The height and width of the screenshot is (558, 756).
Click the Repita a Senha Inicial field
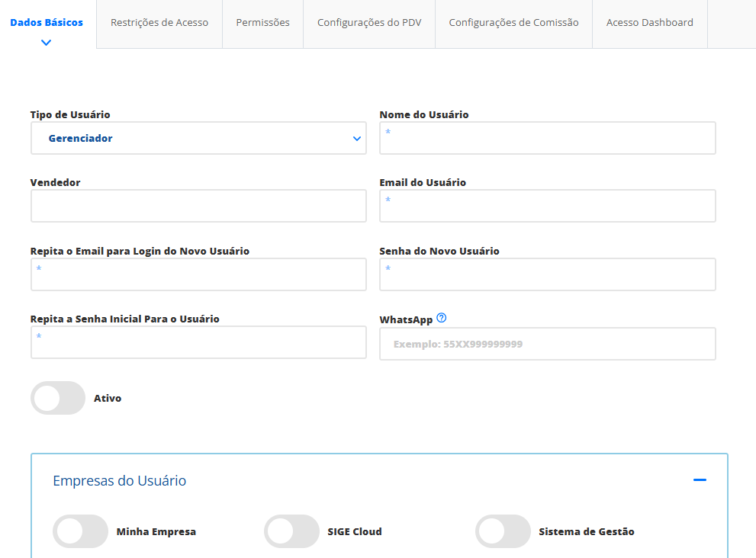click(x=198, y=342)
